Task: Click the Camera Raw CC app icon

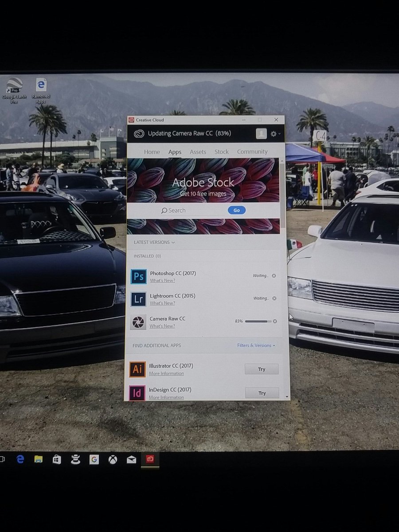Action: (x=138, y=322)
